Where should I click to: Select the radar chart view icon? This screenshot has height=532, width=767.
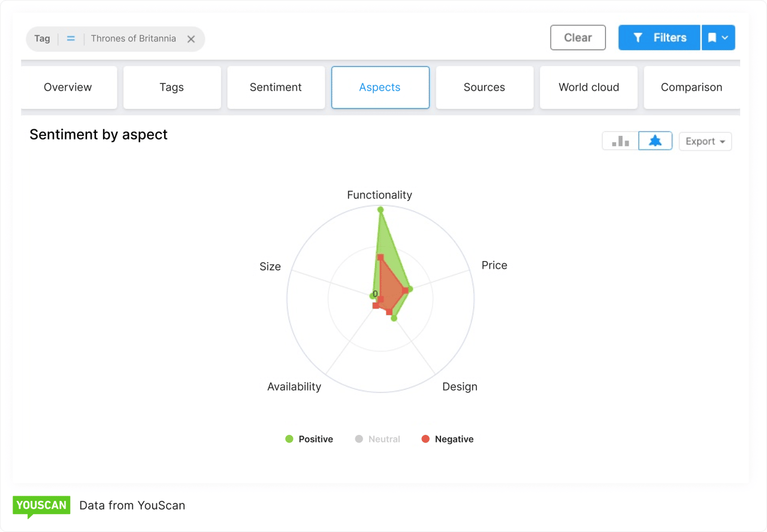[655, 141]
